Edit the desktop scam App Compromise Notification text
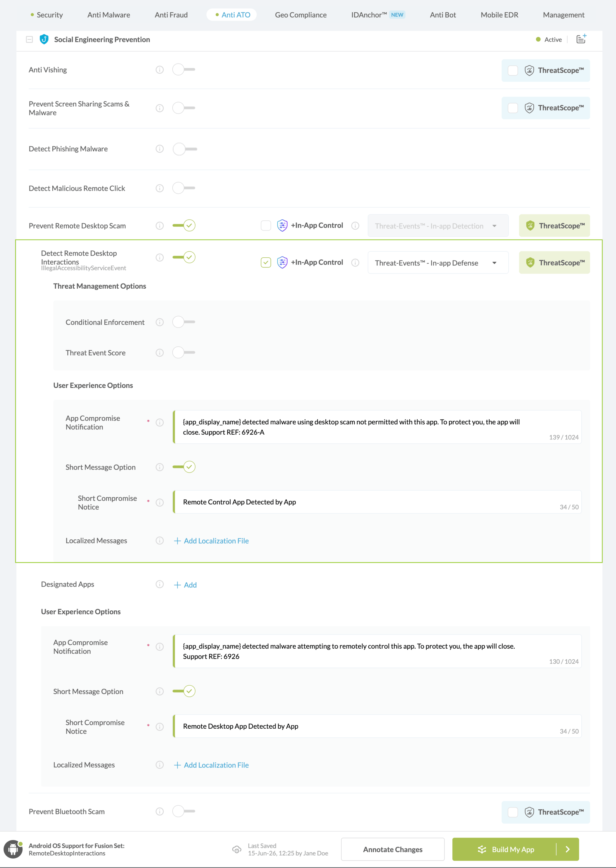616x868 pixels. point(377,427)
